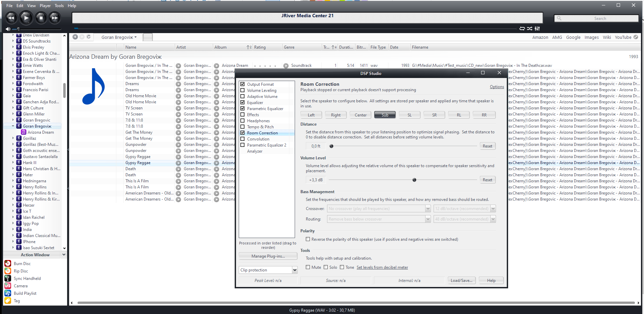Click the Gorillaz artist icon in tree
Image resolution: width=644 pixels, height=314 pixels.
[19, 138]
